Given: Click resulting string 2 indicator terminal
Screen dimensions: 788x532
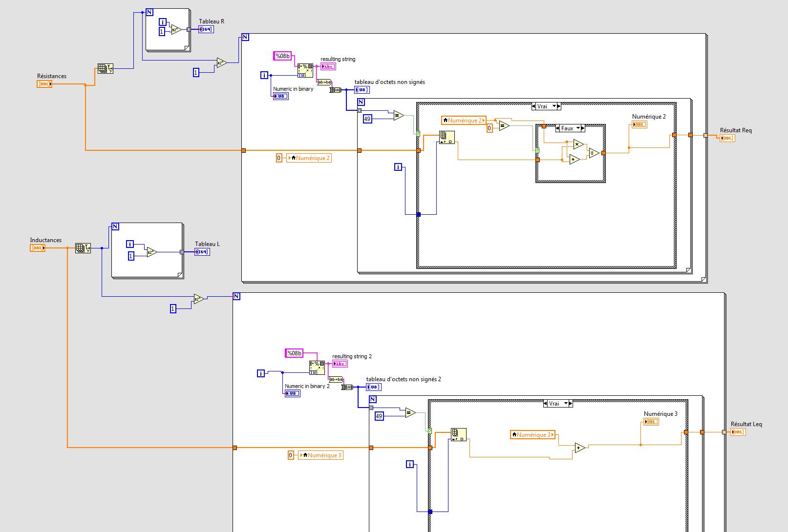Looking at the screenshot, I should point(340,364).
